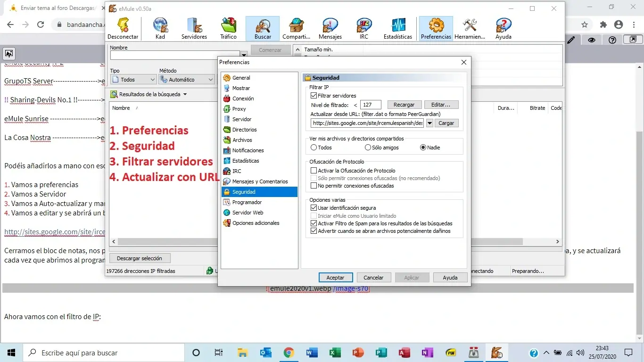Select the Nadie radio button
Screen dimensions: 644x362
[x=423, y=148]
